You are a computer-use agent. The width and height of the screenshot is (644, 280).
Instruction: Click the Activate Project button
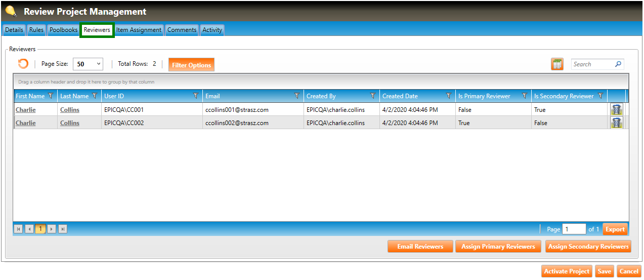pos(567,271)
